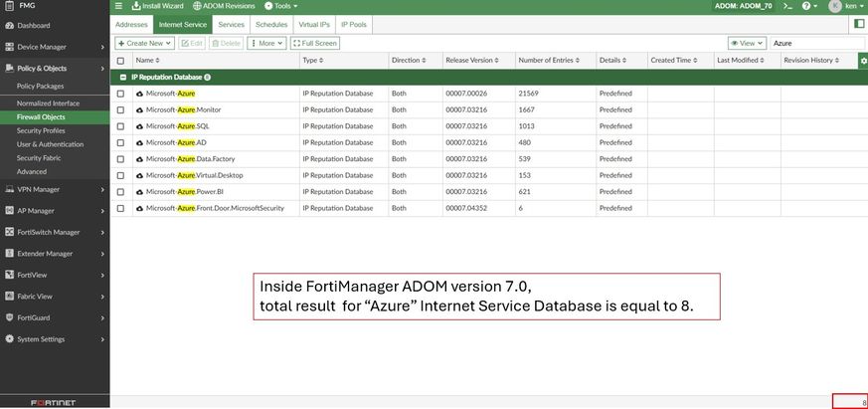This screenshot has height=409, width=868.
Task: Check the Microsoft-Azure.SQL row checkbox
Action: (120, 126)
